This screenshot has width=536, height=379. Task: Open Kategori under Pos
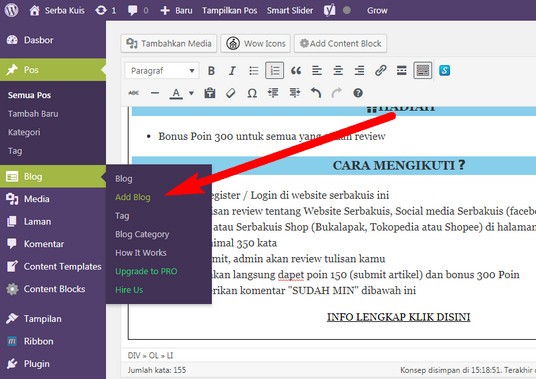tap(24, 132)
